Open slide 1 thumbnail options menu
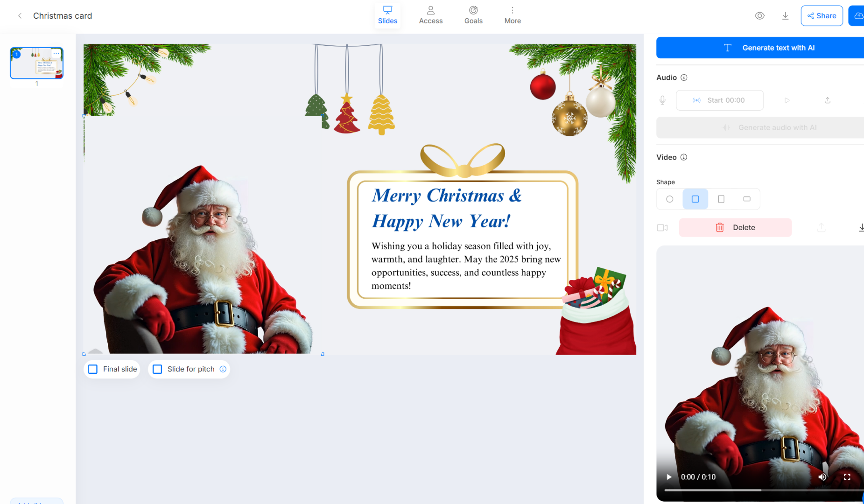The width and height of the screenshot is (864, 504). pyautogui.click(x=56, y=54)
